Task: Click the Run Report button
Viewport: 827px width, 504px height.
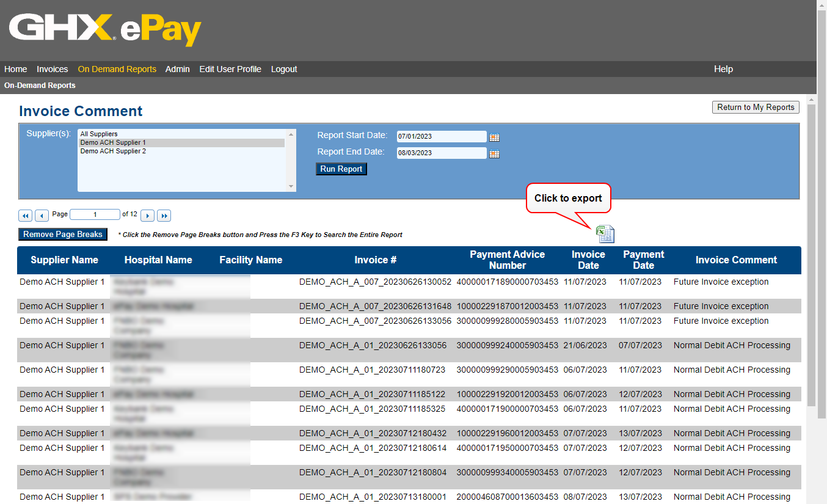Action: click(x=341, y=169)
